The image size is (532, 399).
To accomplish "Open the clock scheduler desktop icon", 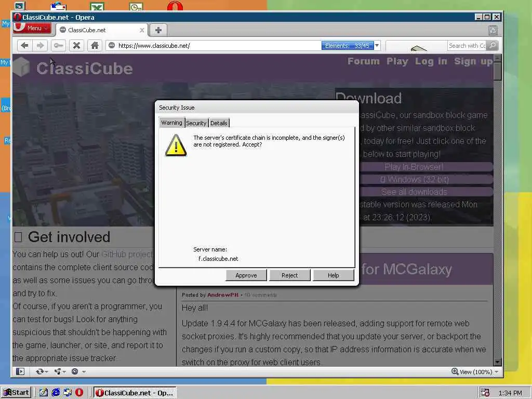I will 137,6.
